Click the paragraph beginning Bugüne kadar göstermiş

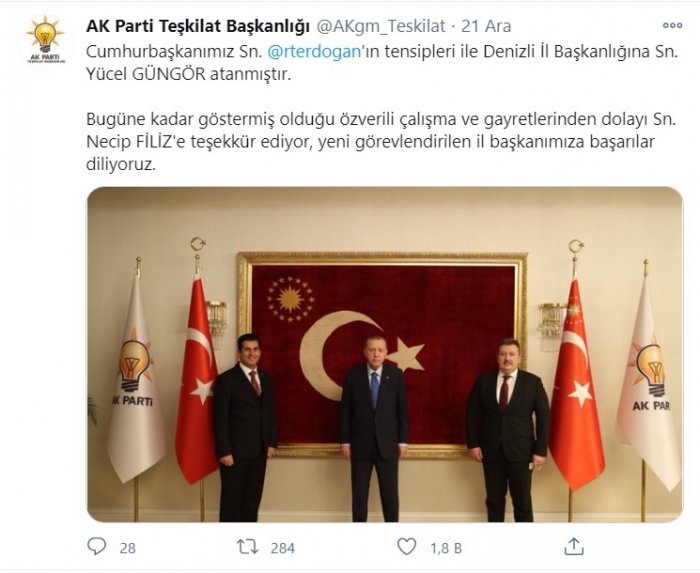(381, 142)
